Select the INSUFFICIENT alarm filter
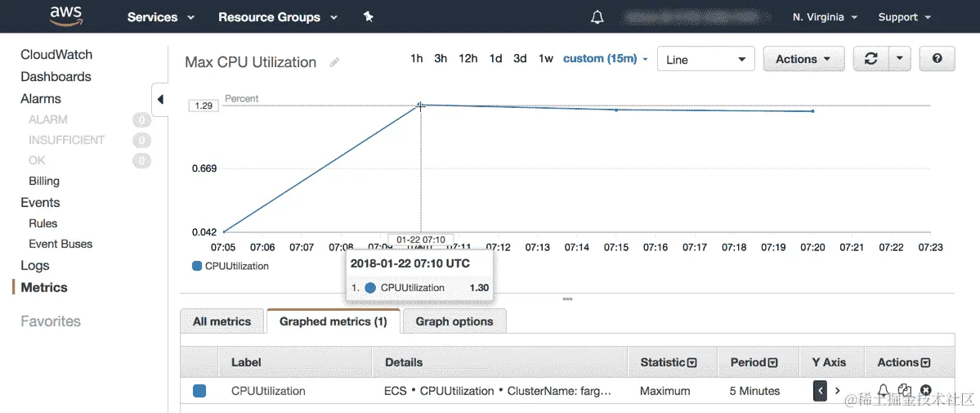The width and height of the screenshot is (980, 413). [67, 140]
